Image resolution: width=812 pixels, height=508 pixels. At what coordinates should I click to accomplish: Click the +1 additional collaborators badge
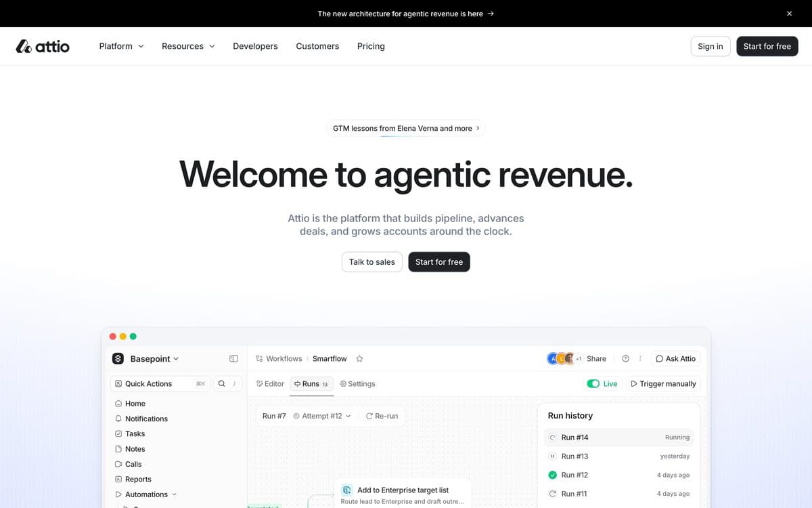click(x=579, y=359)
